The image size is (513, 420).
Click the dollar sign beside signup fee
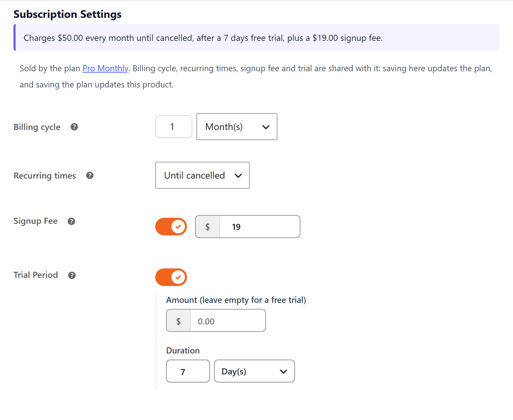[208, 227]
